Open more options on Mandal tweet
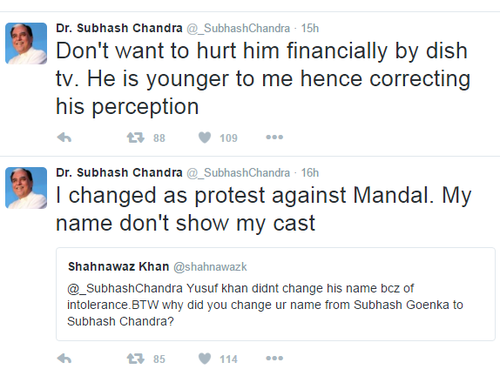The width and height of the screenshot is (500, 376). 274,358
